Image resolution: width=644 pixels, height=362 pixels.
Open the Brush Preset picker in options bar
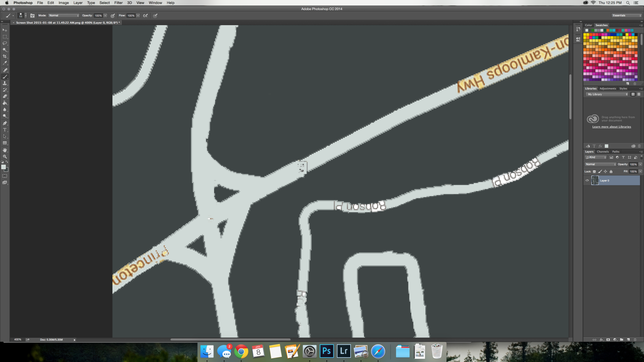pyautogui.click(x=21, y=15)
